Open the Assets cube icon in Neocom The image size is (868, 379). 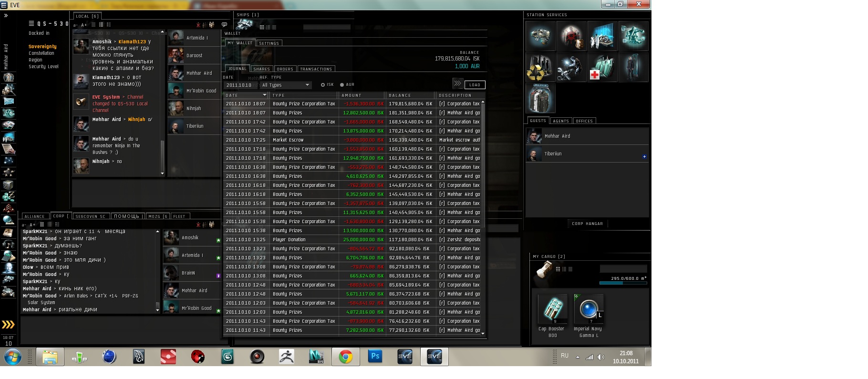point(8,184)
